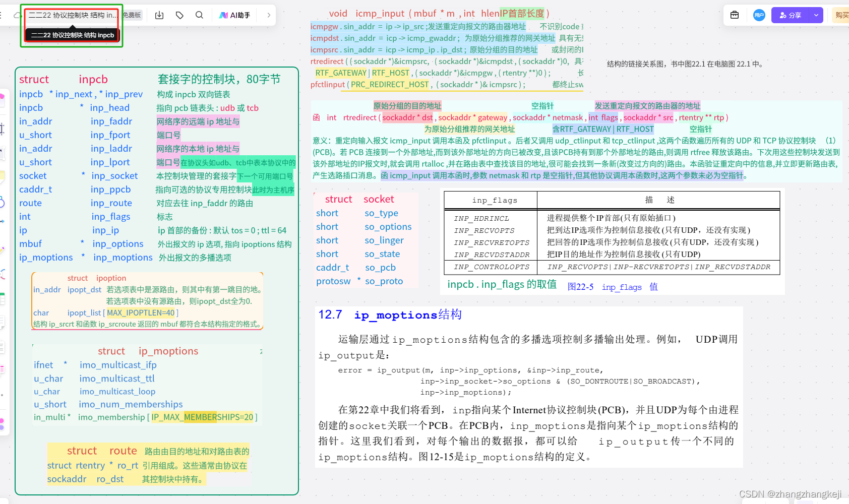The image size is (849, 504).
Task: Click the 购买 purchase button
Action: (842, 15)
